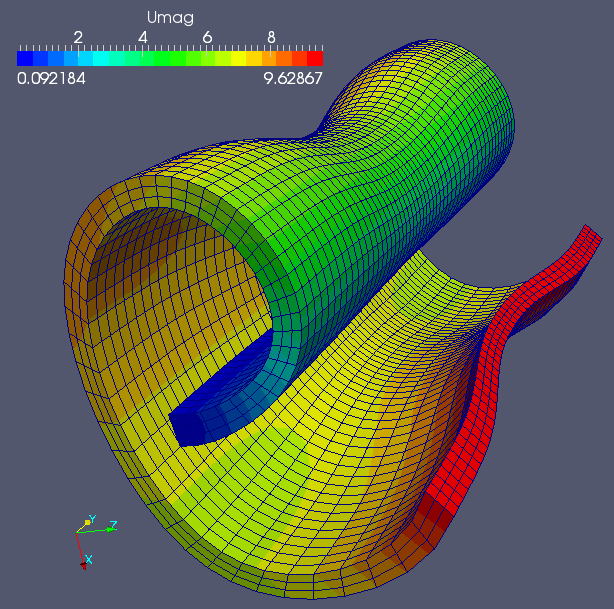Viewport: 614px width, 609px height.
Task: Click the dark blue end of the color bar
Action: [x=25, y=58]
